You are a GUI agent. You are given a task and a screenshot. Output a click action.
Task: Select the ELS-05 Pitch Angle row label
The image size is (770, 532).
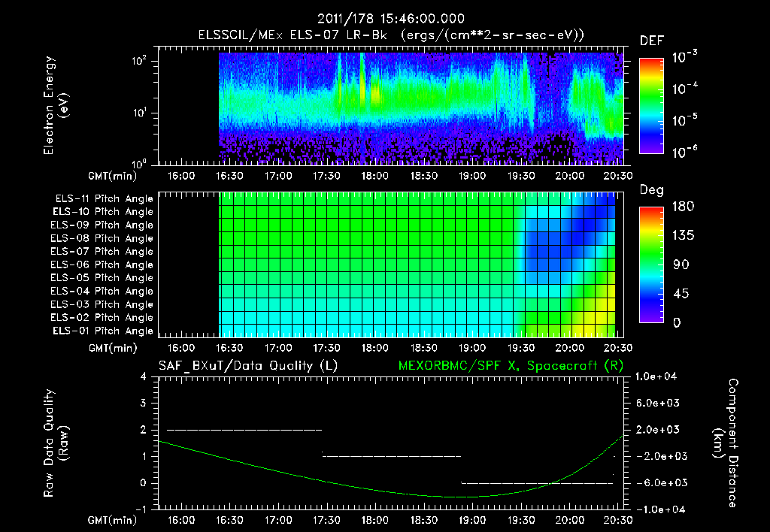(x=102, y=278)
